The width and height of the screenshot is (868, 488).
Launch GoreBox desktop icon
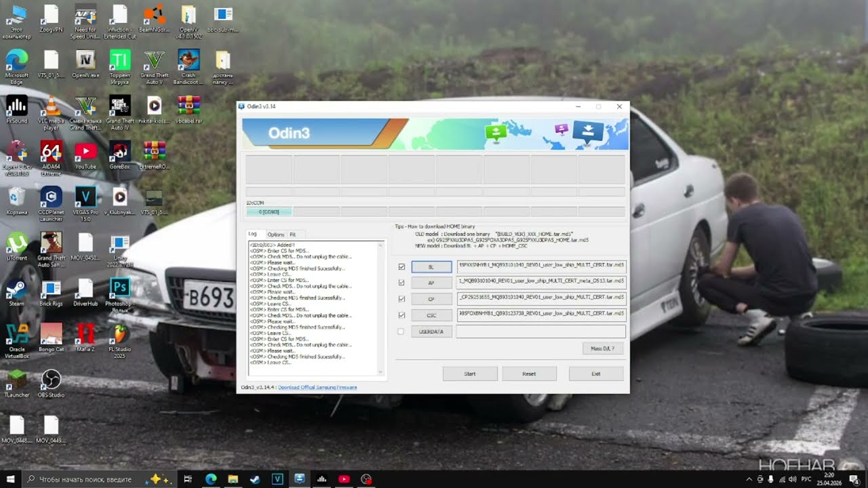click(x=120, y=155)
